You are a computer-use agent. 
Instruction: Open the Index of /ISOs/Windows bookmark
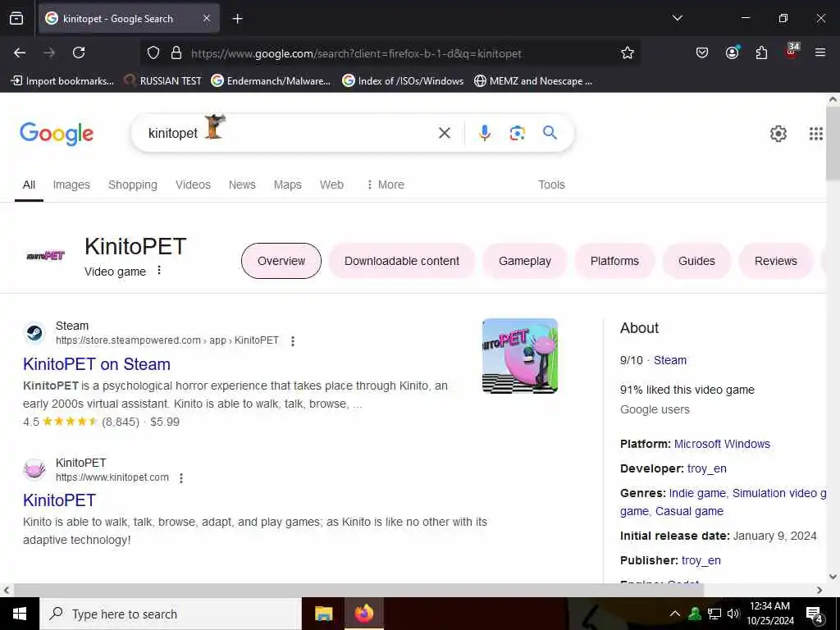[403, 81]
